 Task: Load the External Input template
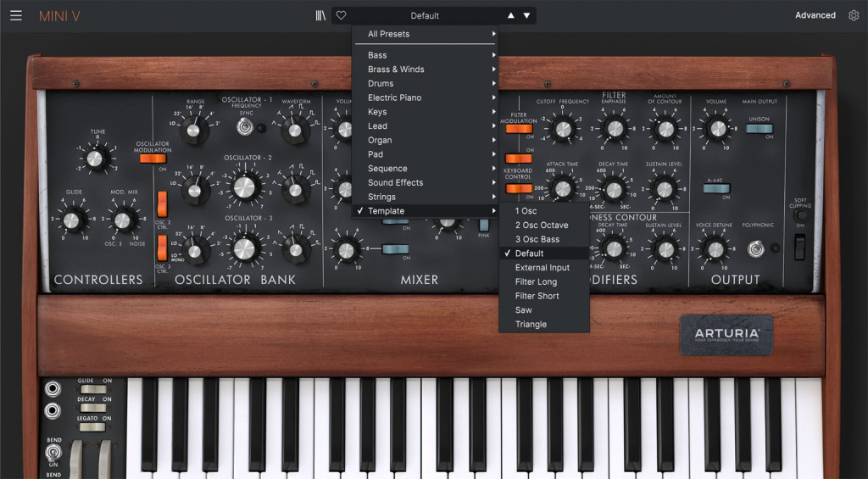click(x=544, y=267)
